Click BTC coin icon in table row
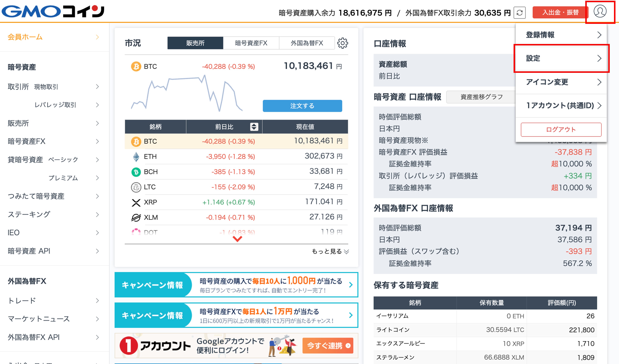Viewport: 619px width, 364px height. (x=136, y=141)
